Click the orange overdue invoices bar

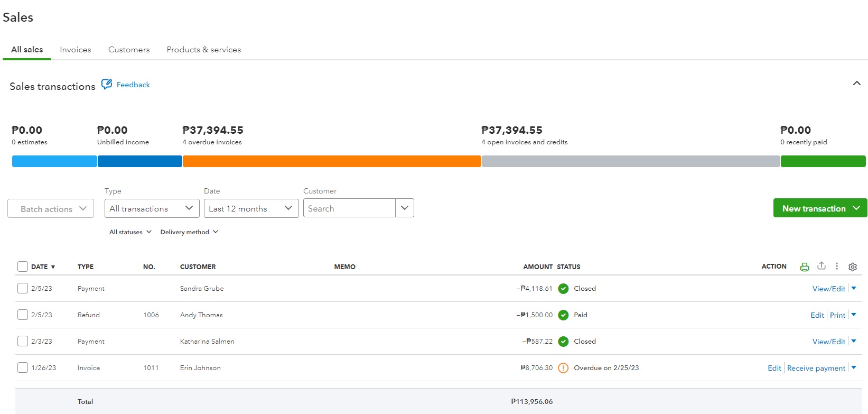pos(332,161)
